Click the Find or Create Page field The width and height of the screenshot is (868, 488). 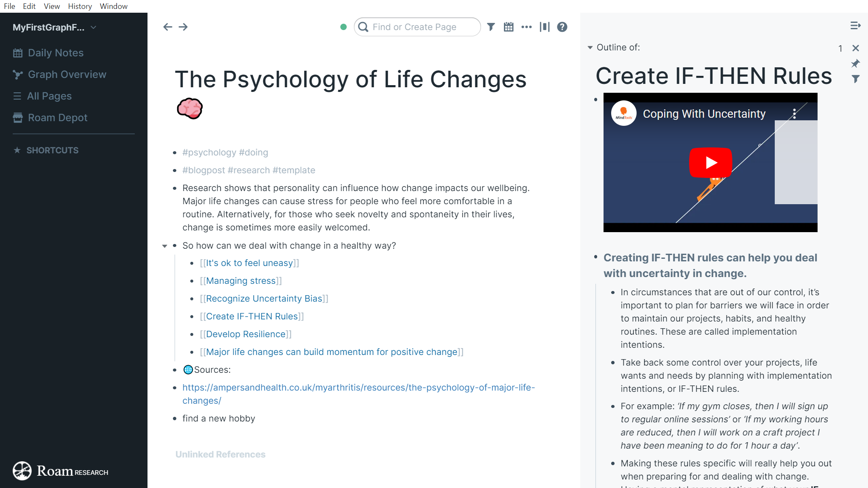tap(417, 27)
